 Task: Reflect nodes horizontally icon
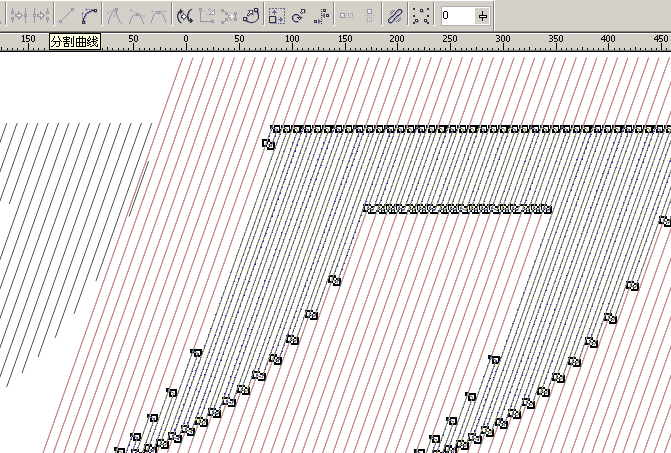346,16
